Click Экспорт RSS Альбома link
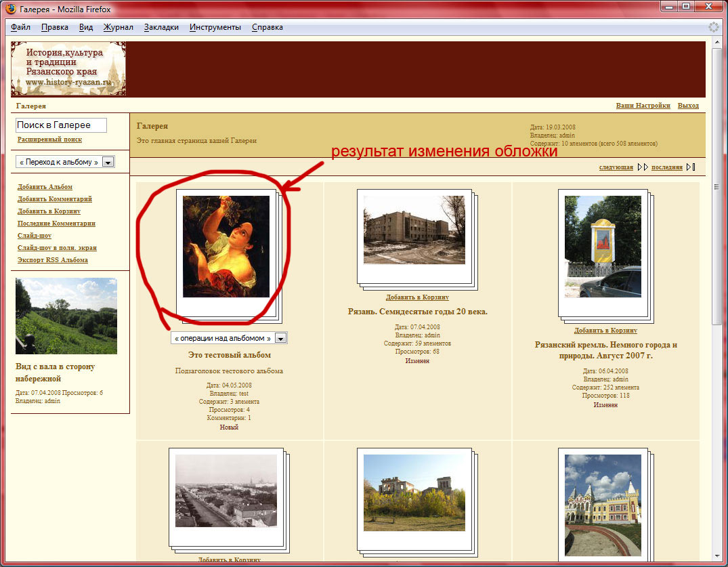Screen dimensions: 728x567 52,260
